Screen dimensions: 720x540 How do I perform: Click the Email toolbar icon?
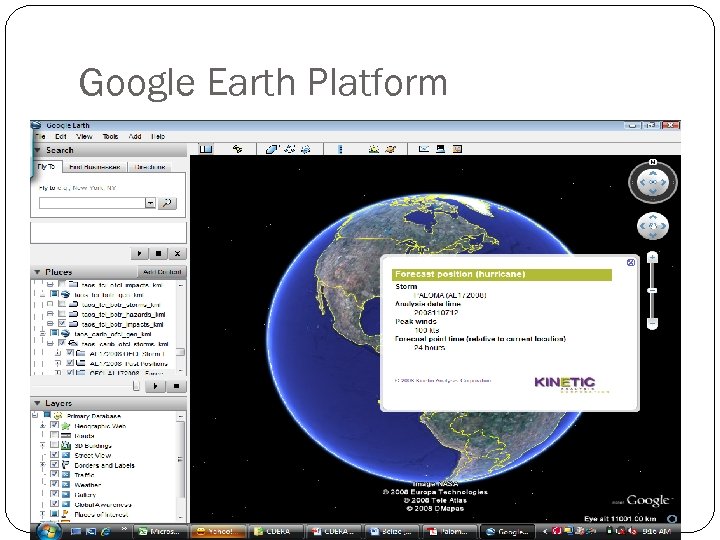(x=423, y=149)
